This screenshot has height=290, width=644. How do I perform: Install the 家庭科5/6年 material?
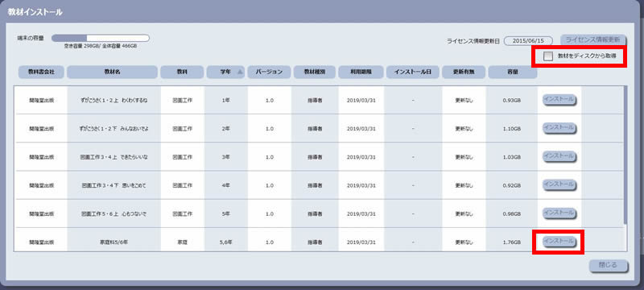[x=559, y=242]
